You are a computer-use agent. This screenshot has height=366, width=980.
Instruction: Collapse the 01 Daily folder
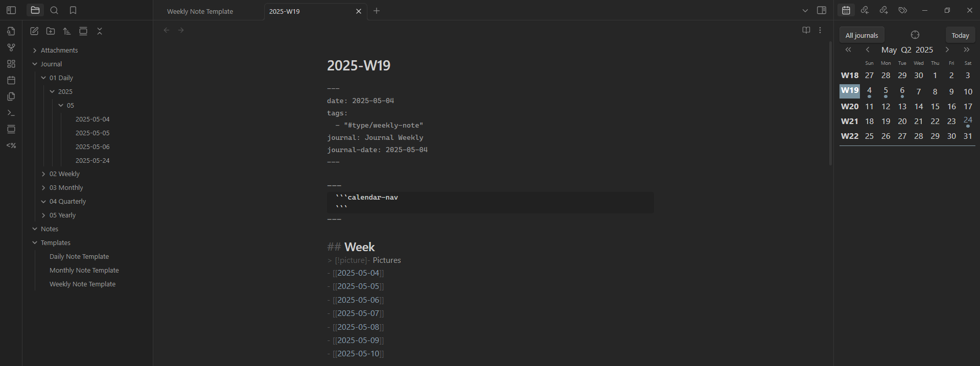(x=61, y=78)
